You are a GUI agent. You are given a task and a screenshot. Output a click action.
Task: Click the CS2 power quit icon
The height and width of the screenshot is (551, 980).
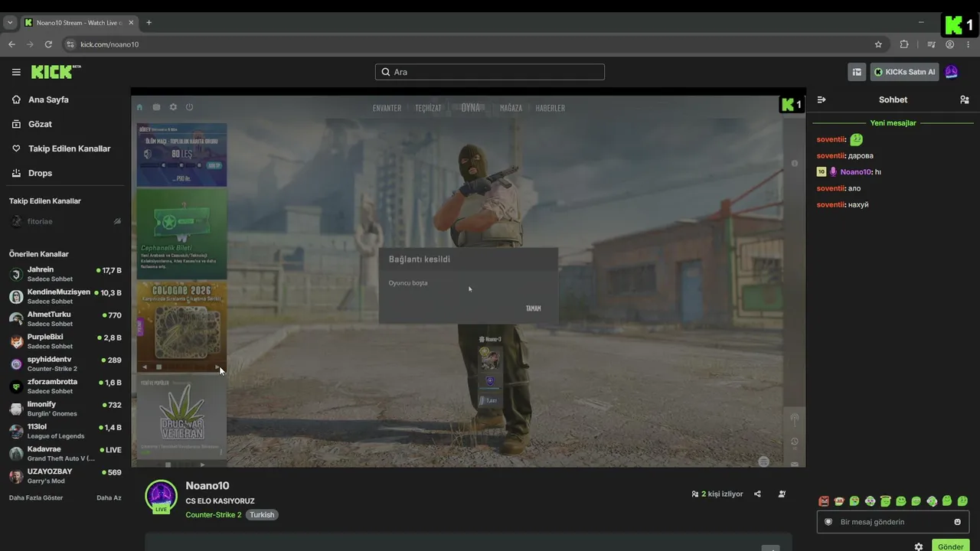pyautogui.click(x=189, y=107)
